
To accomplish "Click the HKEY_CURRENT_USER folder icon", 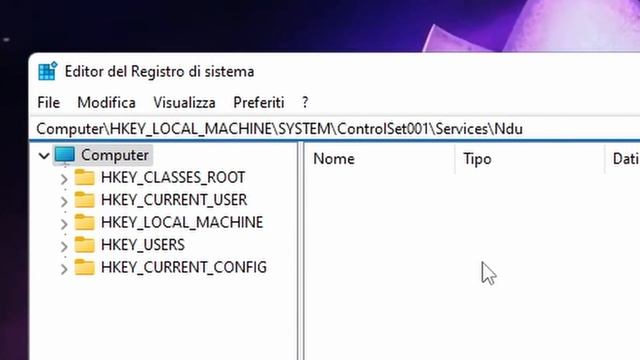I will point(84,200).
